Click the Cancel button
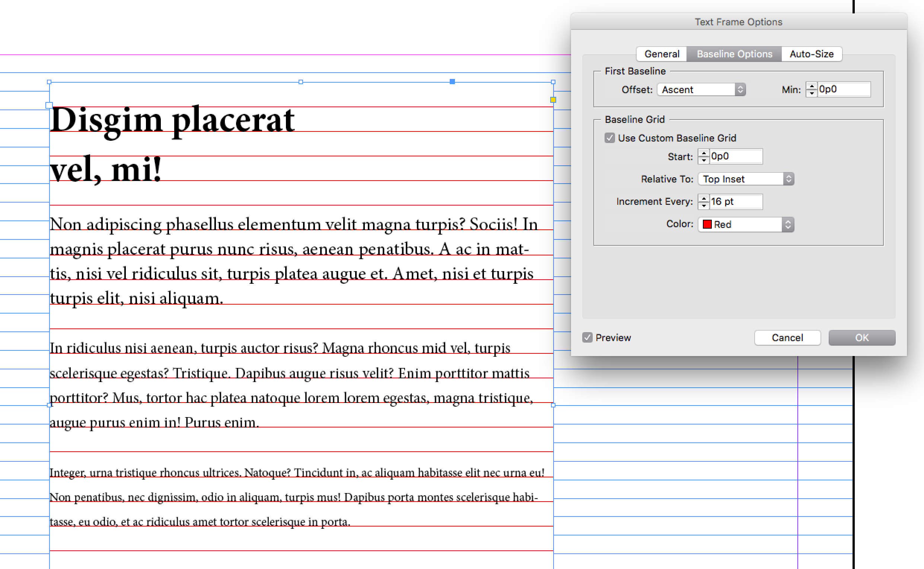 tap(787, 337)
